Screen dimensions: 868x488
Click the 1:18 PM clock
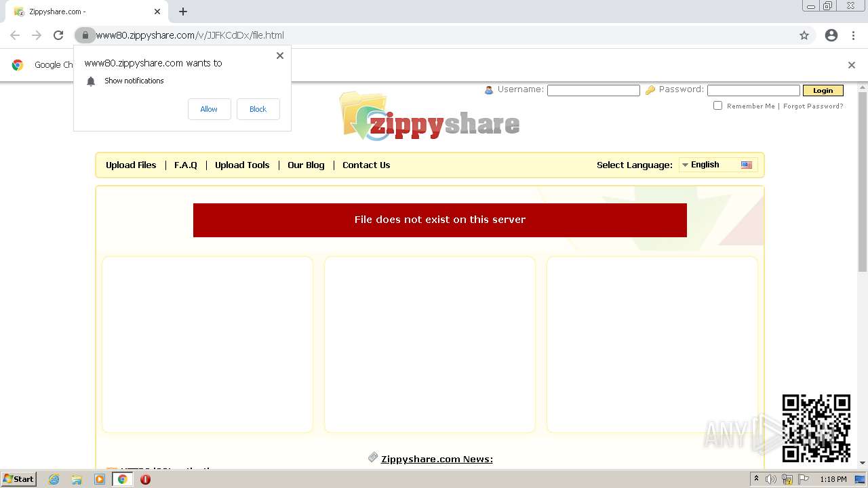833,479
